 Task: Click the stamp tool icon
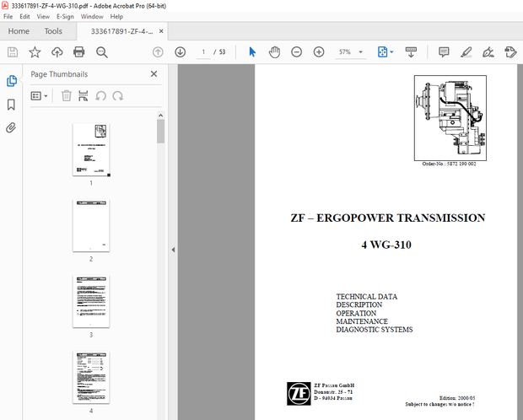510,52
